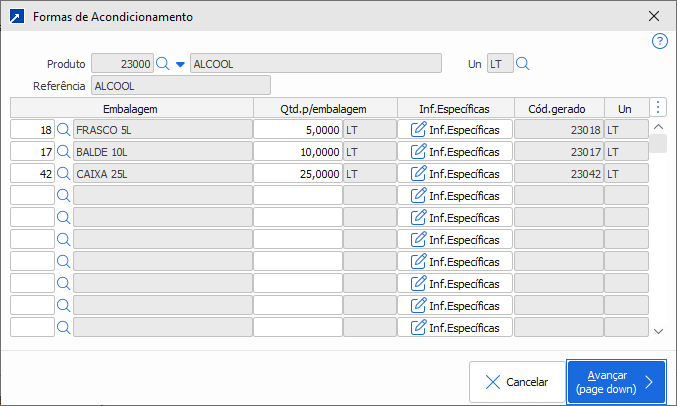The height and width of the screenshot is (406, 677).
Task: Click Avançar (page down) button
Action: point(616,381)
